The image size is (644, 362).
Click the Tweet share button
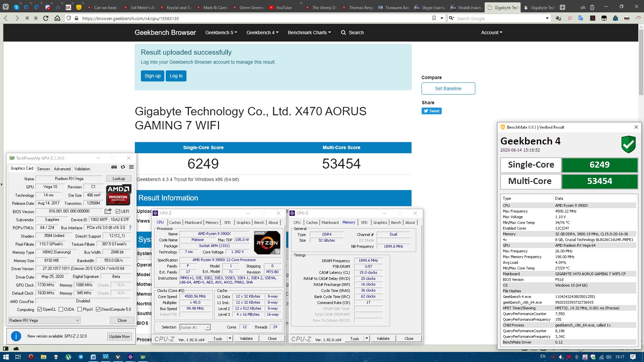431,111
